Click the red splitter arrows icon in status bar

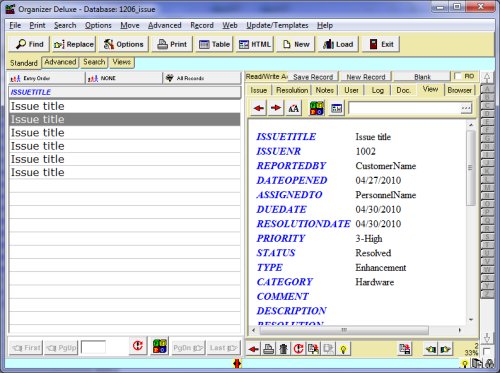tap(237, 363)
